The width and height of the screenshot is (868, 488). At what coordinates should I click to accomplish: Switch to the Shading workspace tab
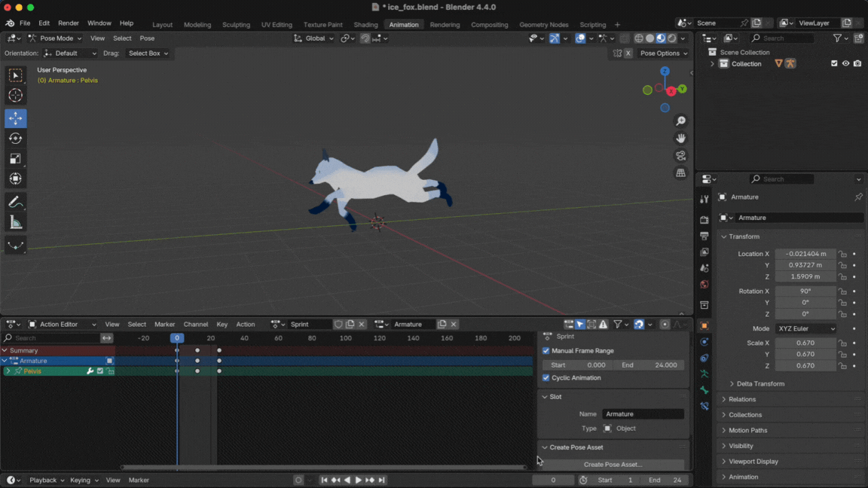pyautogui.click(x=365, y=24)
